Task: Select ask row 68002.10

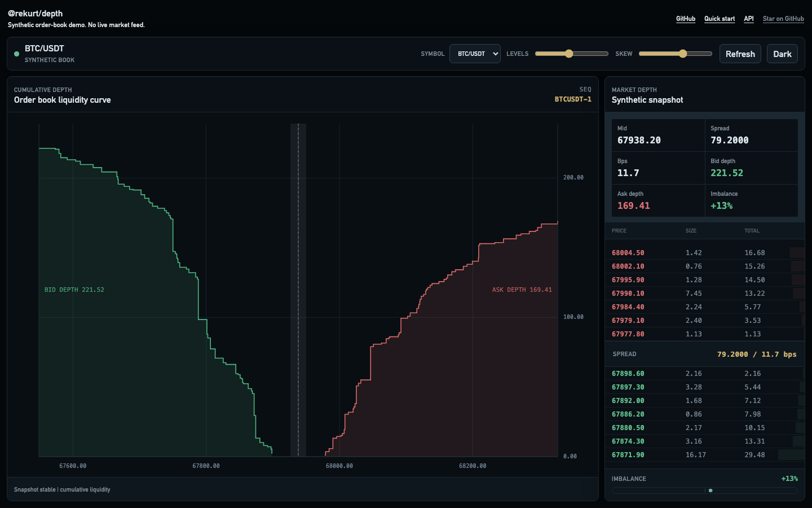Action: pos(705,266)
